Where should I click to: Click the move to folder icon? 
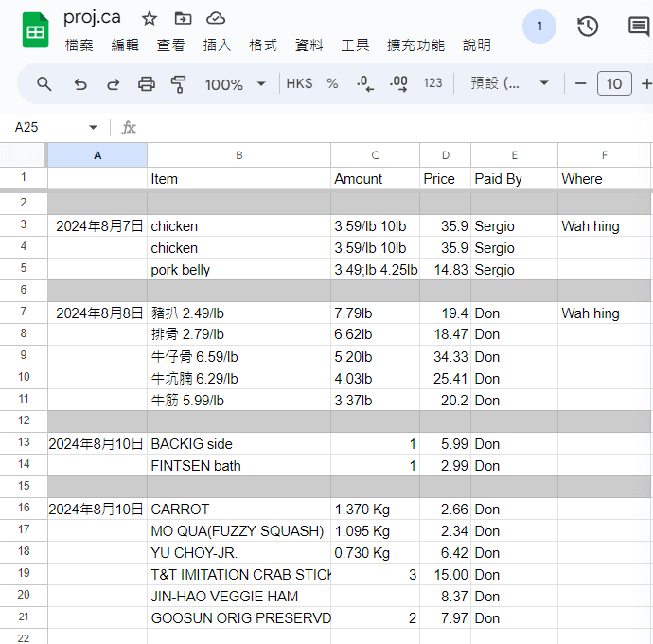coord(183,18)
